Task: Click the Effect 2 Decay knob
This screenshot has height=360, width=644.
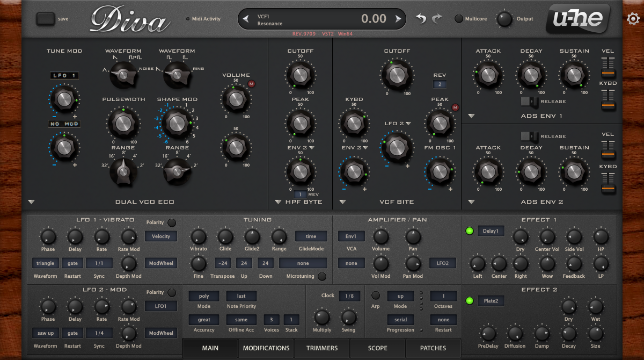Action: tap(568, 334)
